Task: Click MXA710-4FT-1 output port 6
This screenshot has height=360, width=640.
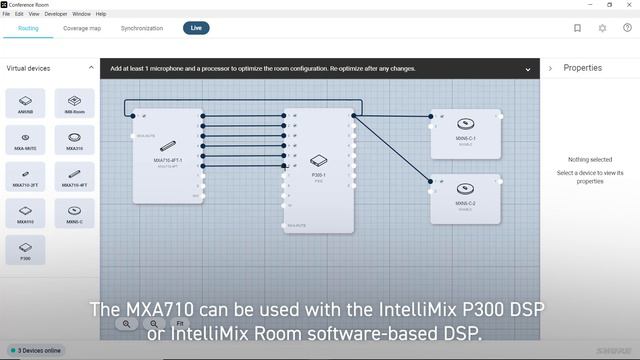Action: coord(203,166)
